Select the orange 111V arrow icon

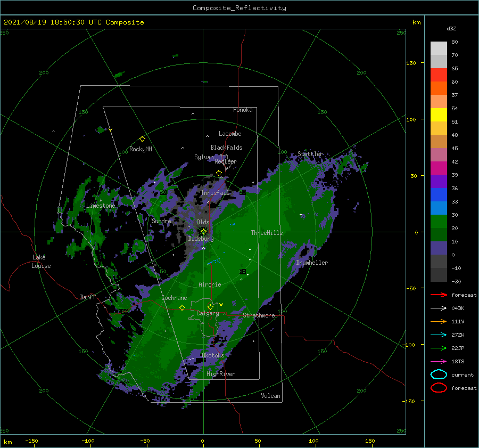(x=439, y=321)
